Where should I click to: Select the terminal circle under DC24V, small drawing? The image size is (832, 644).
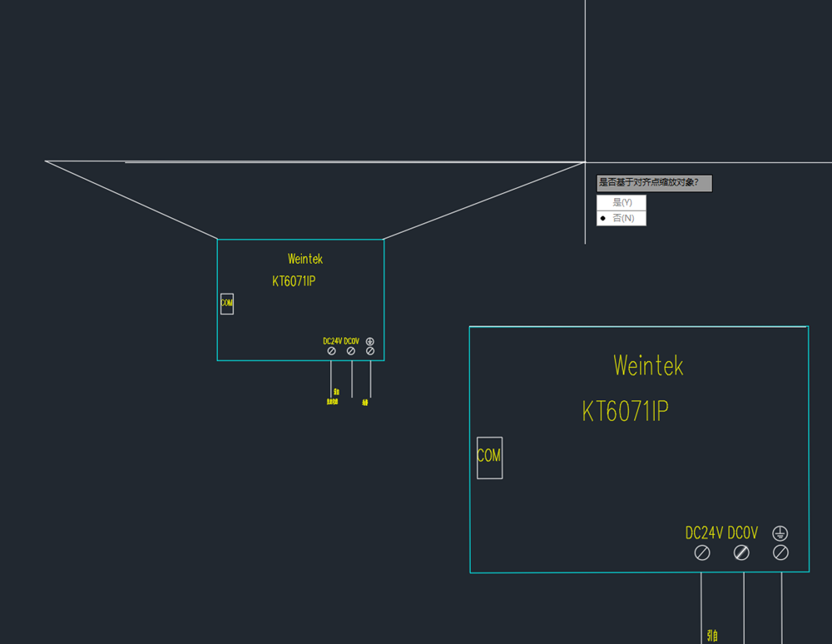point(332,351)
